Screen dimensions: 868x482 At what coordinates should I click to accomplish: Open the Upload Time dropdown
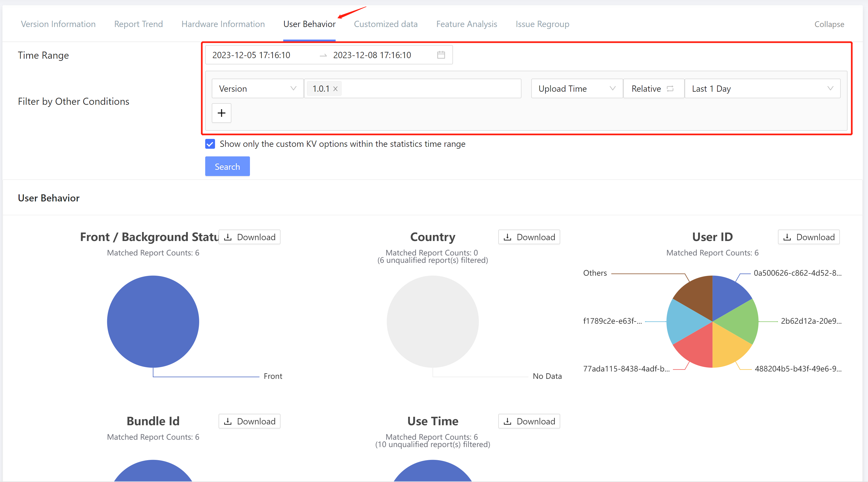tap(577, 89)
